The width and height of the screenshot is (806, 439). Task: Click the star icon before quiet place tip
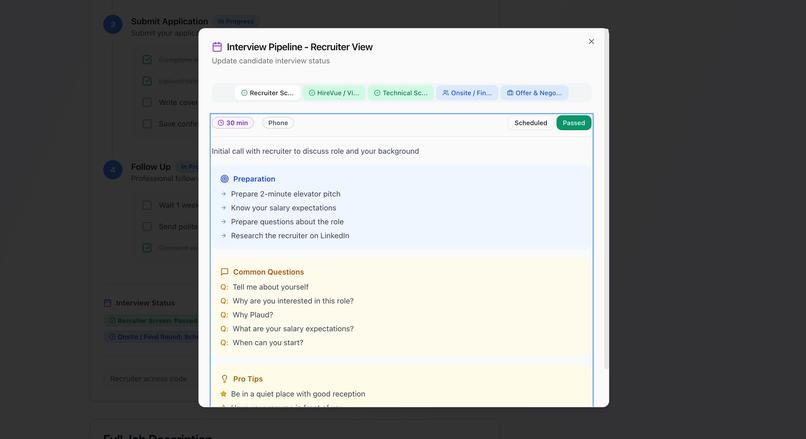click(x=224, y=394)
